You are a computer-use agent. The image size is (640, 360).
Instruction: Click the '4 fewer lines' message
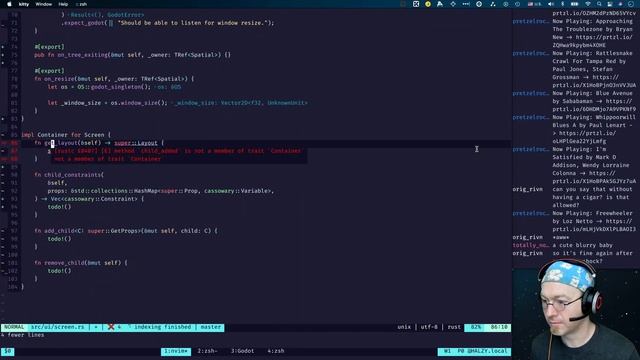tap(23, 335)
